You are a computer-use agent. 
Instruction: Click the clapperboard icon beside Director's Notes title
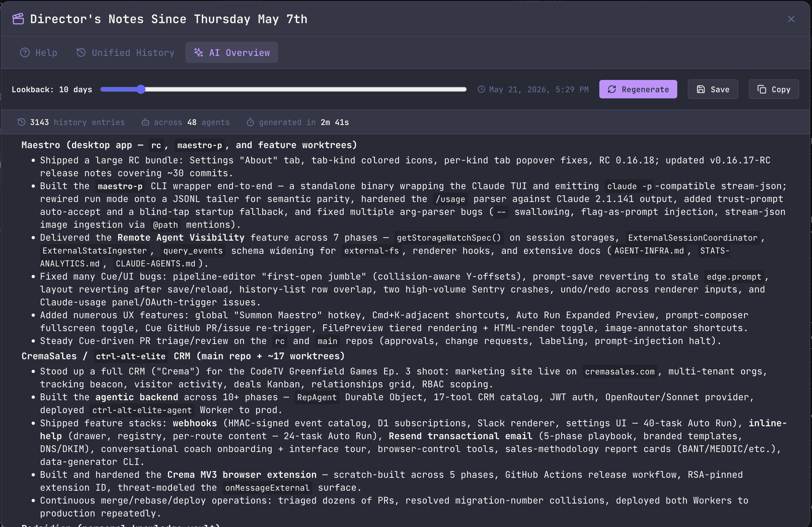[x=18, y=19]
